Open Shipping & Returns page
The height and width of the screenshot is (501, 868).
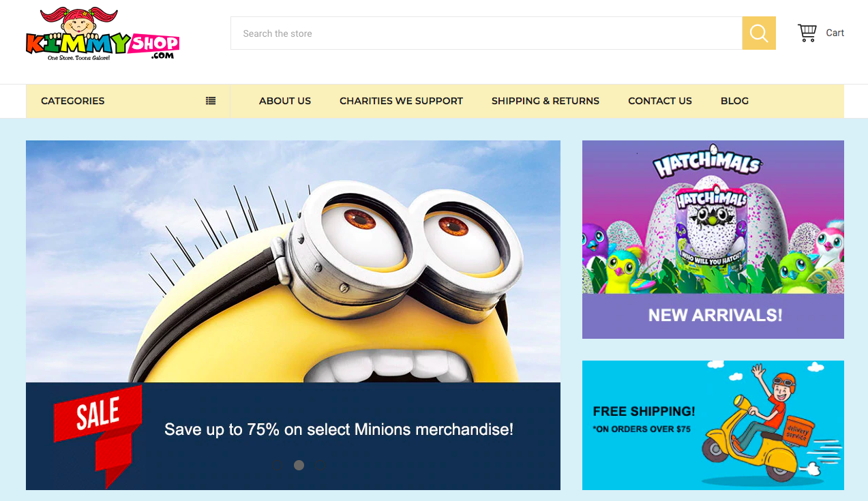tap(545, 101)
